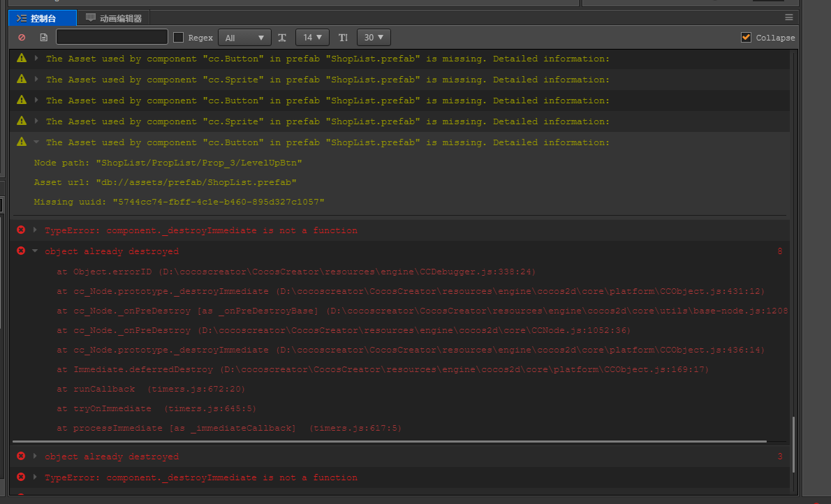Open the console panel menu icon
This screenshot has height=504, width=831.
click(789, 17)
